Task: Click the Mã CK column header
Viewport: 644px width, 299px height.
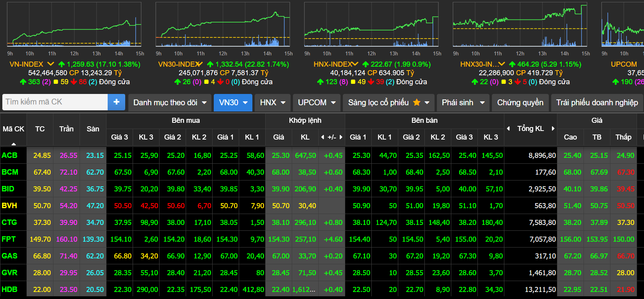Action: (13, 129)
